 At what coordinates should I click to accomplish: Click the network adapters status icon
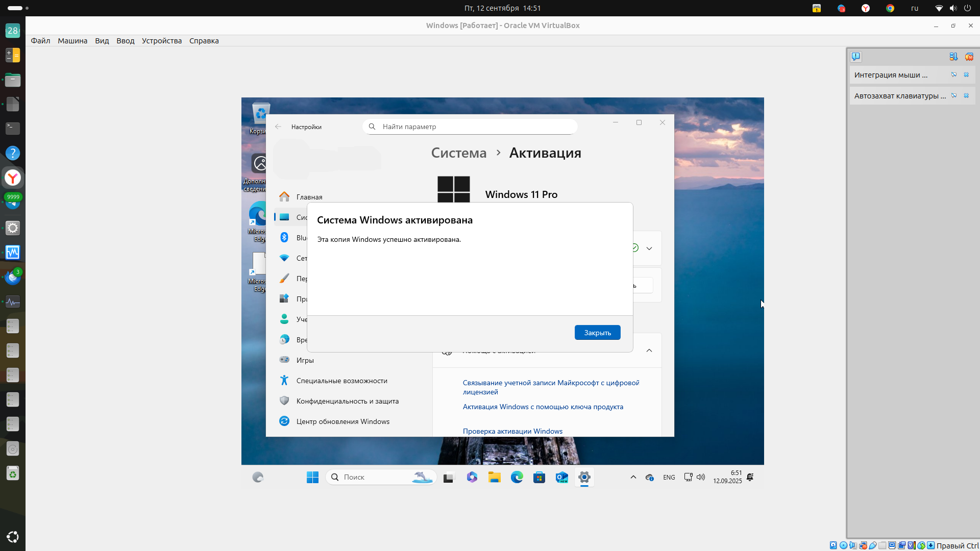coord(863,545)
